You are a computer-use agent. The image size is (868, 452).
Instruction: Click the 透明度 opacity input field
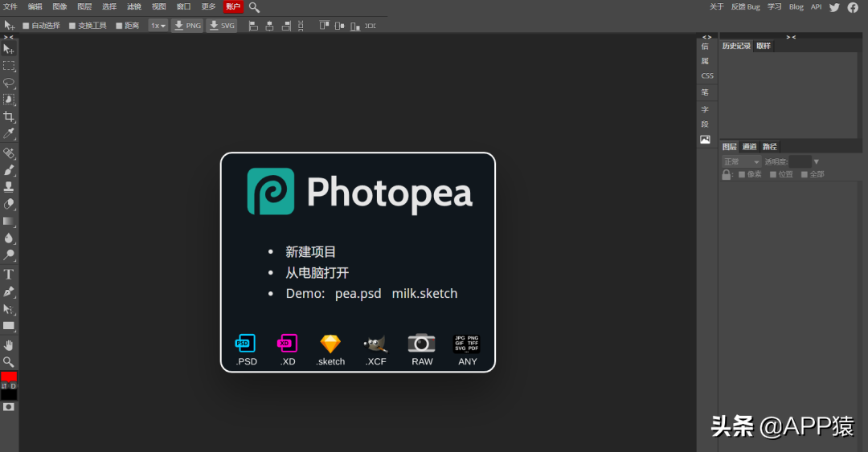pyautogui.click(x=800, y=161)
